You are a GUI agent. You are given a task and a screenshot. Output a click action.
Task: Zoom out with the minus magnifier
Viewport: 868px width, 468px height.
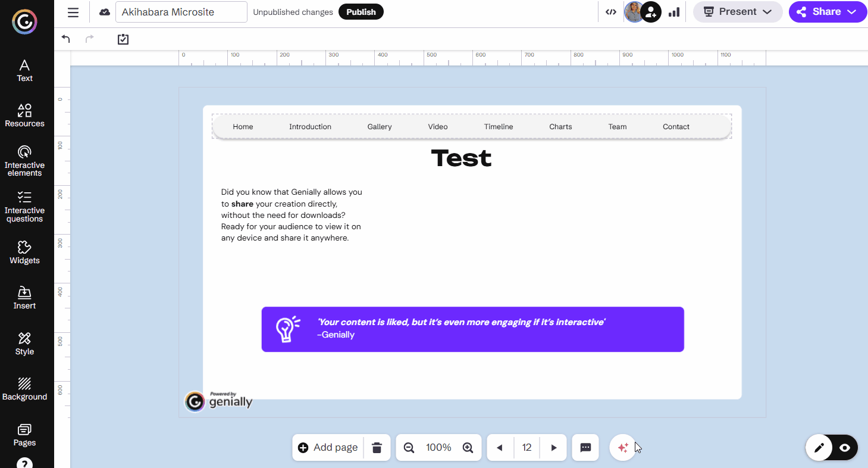coord(409,448)
